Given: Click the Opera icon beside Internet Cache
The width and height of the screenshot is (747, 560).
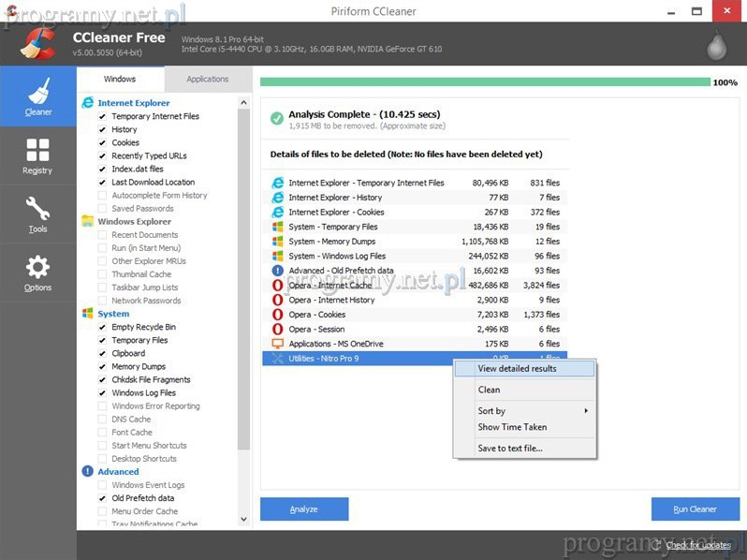Looking at the screenshot, I should tap(277, 286).
